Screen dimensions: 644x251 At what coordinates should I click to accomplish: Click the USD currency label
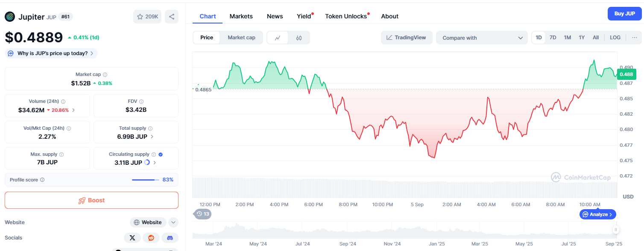(628, 197)
